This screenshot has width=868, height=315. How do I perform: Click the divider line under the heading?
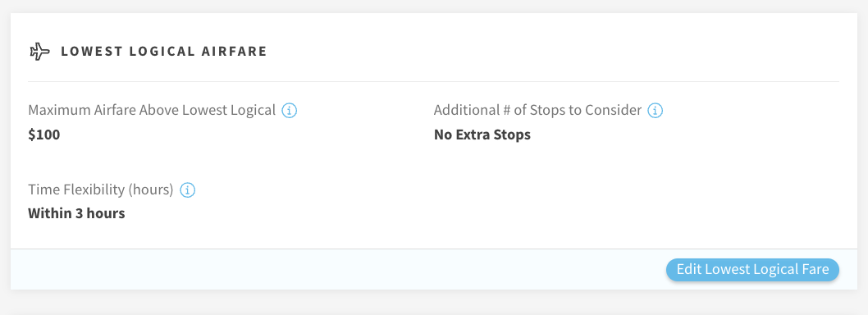pos(433,81)
